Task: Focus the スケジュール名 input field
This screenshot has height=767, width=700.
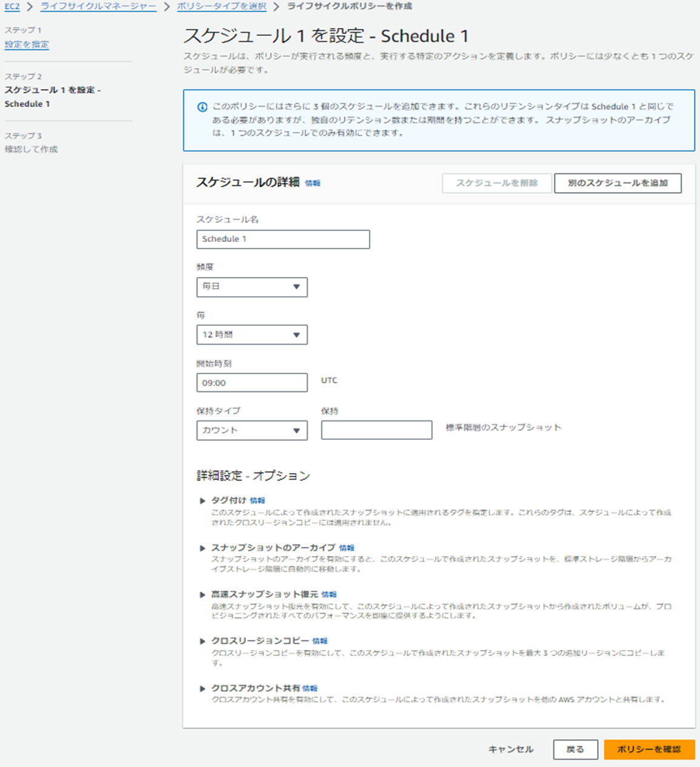Action: click(x=283, y=239)
